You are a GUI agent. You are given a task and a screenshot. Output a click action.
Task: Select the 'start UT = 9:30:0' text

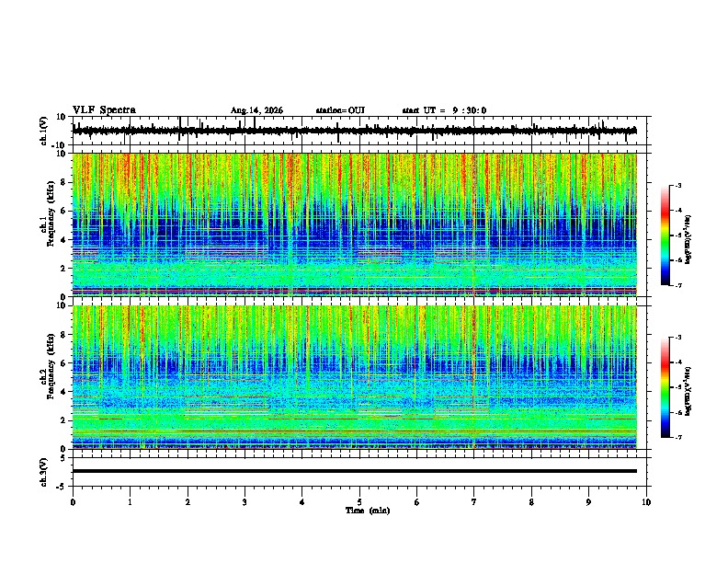pyautogui.click(x=444, y=110)
